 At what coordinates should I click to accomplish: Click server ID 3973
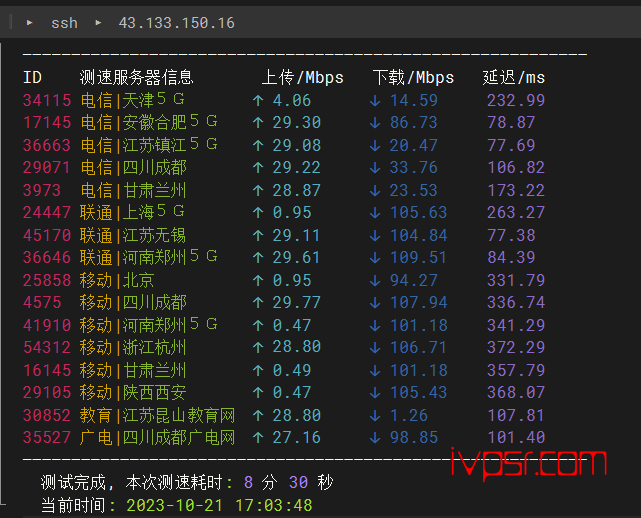click(42, 190)
